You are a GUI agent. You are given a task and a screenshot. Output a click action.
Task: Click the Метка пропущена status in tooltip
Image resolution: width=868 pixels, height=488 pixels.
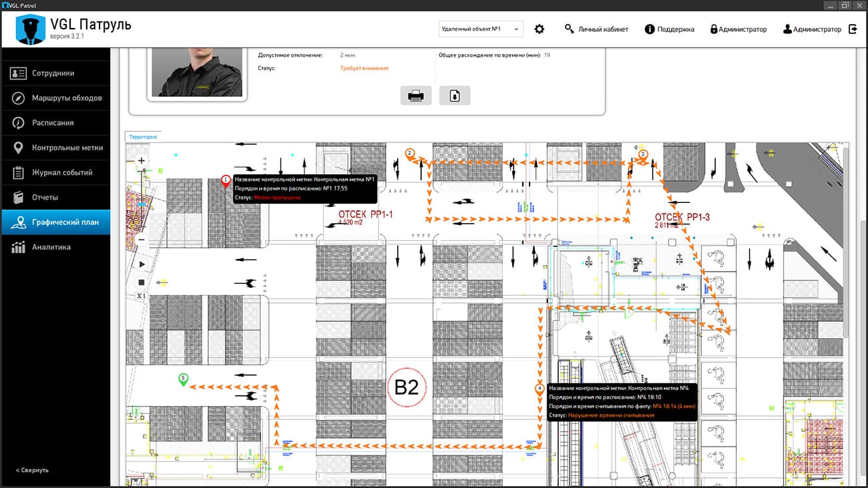(x=277, y=198)
